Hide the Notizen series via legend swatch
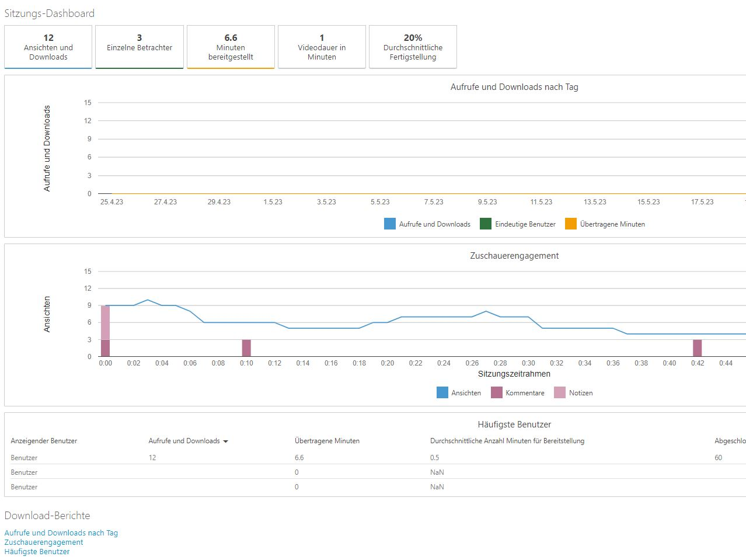This screenshot has width=746, height=560. click(x=560, y=392)
